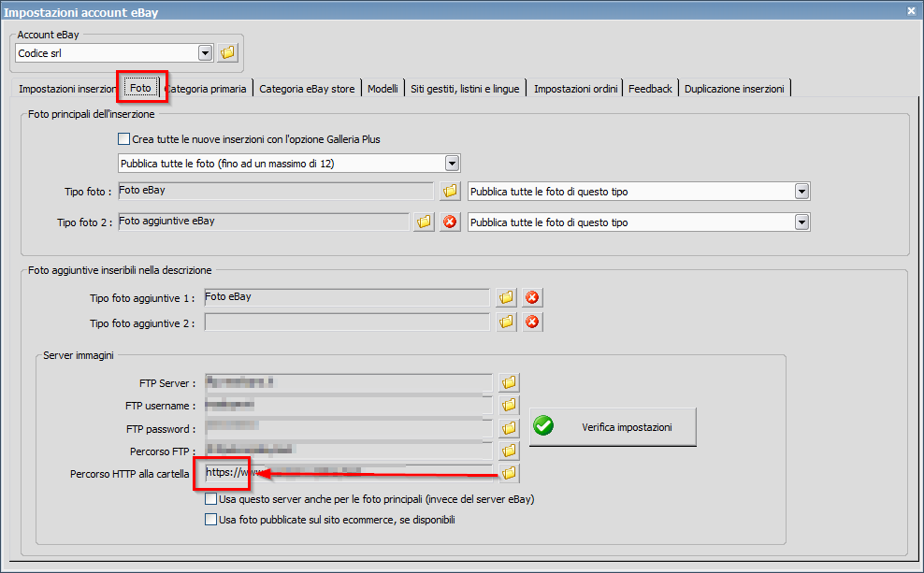This screenshot has width=924, height=573.
Task: Click the Percorso HTTP alla cartella field
Action: coord(349,473)
